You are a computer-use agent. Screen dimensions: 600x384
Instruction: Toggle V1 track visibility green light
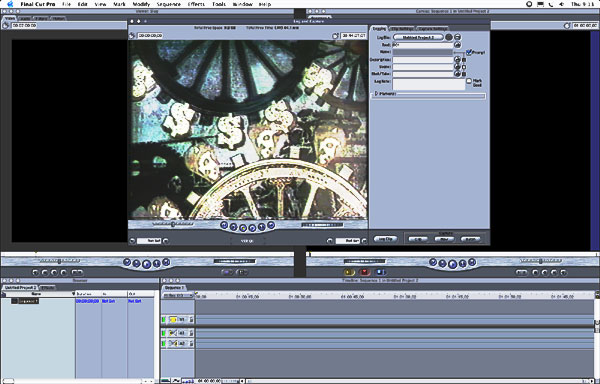164,319
